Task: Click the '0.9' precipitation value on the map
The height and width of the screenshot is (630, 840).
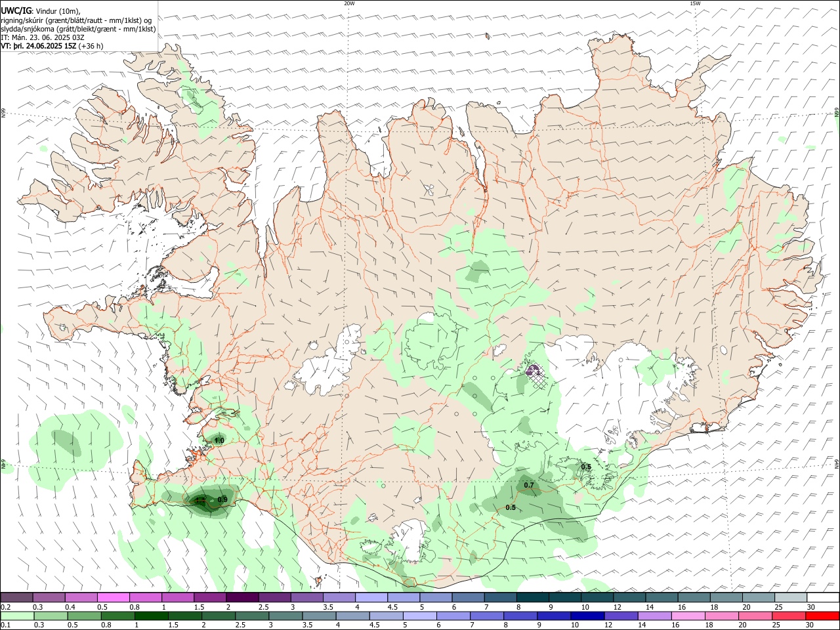Action: coord(222,500)
